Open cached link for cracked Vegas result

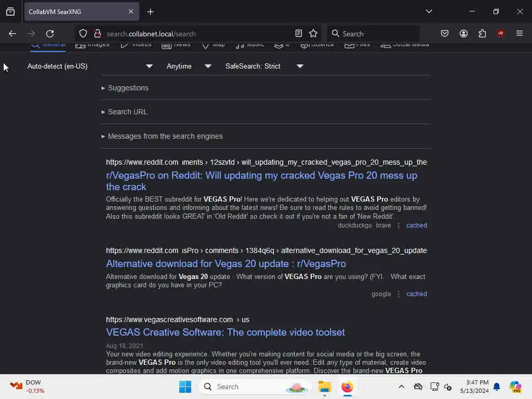coord(417,225)
